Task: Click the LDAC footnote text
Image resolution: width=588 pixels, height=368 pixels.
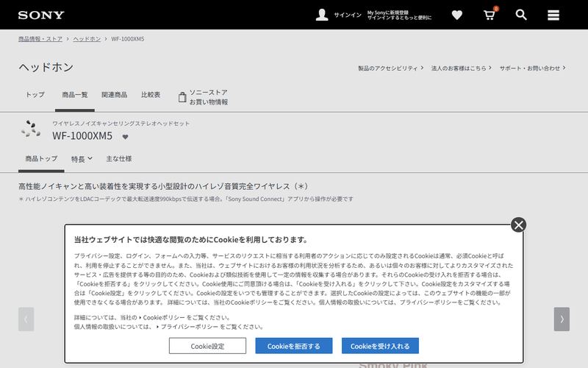Action: (x=186, y=199)
